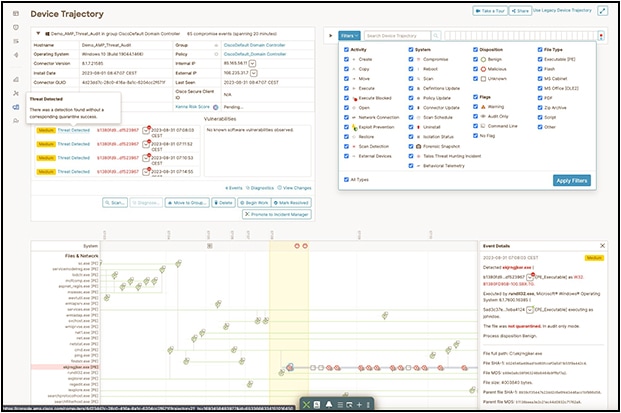
Task: Click the speaker-like icon in left sidebar
Action: [16, 55]
